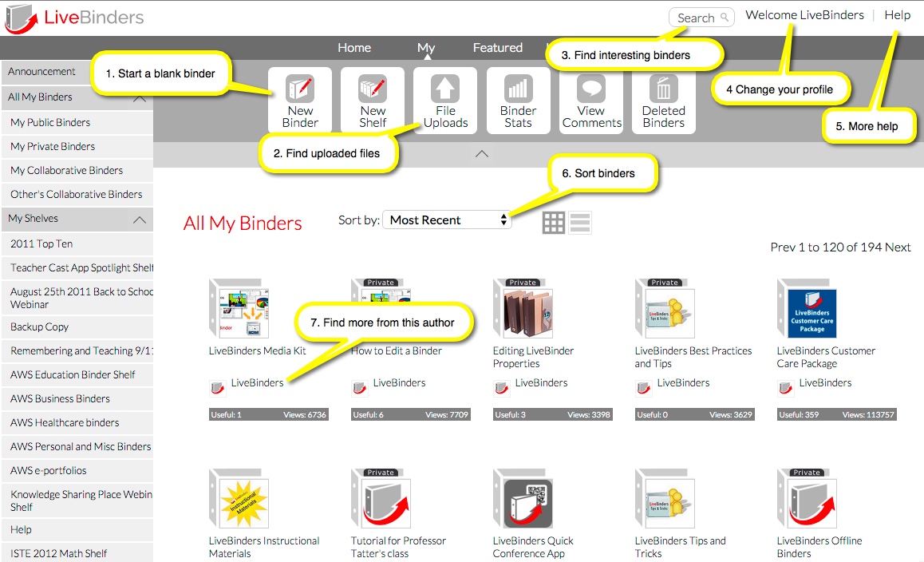Open LiveBinders Quick Conference App thumbnail
The height and width of the screenshot is (562, 924).
pyautogui.click(x=524, y=499)
